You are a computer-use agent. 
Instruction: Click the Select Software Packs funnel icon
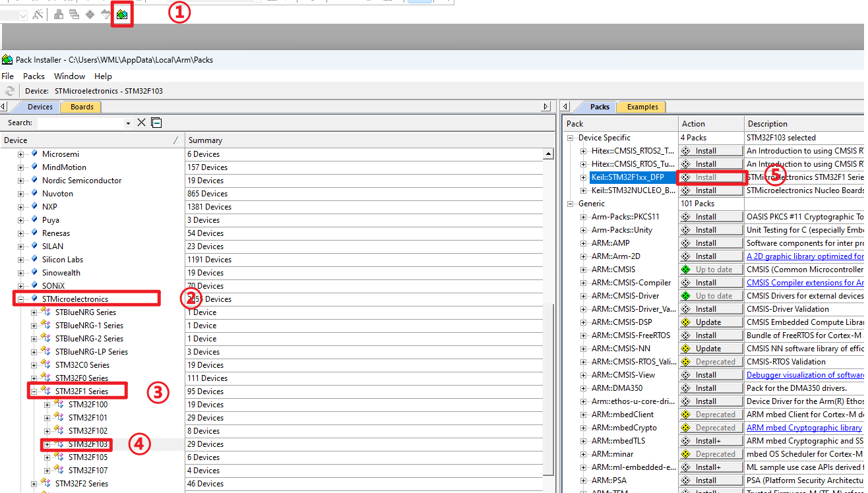(x=106, y=14)
